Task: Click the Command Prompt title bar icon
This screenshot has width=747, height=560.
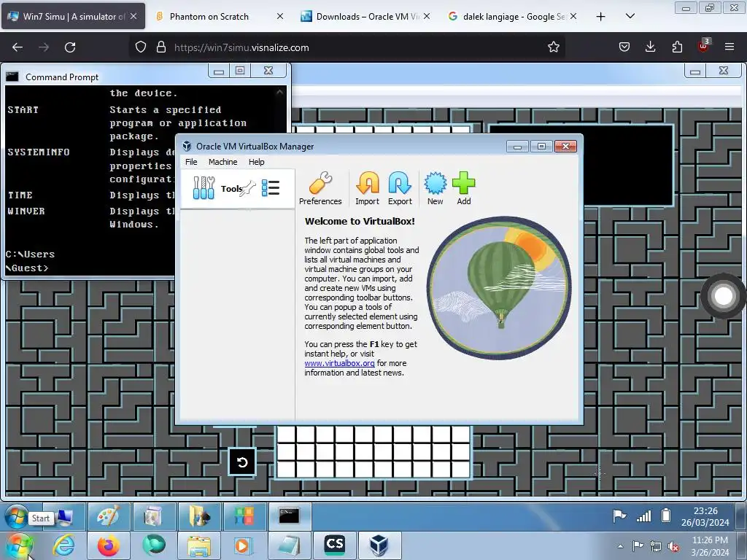Action: 12,77
